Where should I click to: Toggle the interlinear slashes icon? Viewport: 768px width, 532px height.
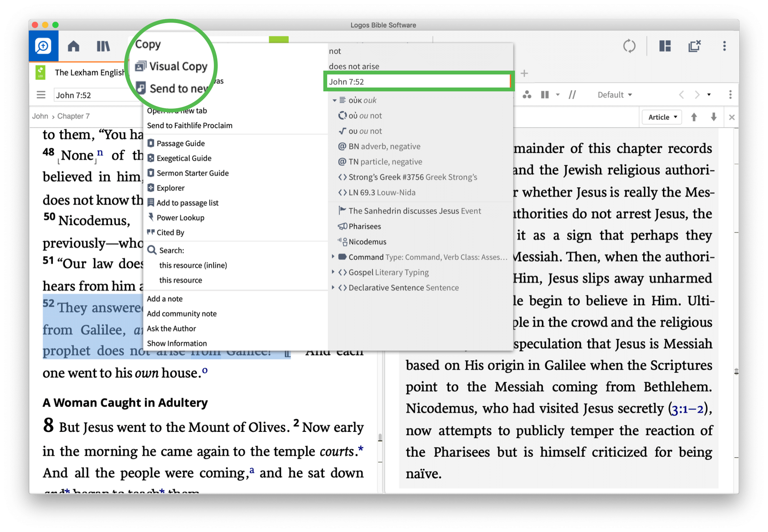coord(572,95)
